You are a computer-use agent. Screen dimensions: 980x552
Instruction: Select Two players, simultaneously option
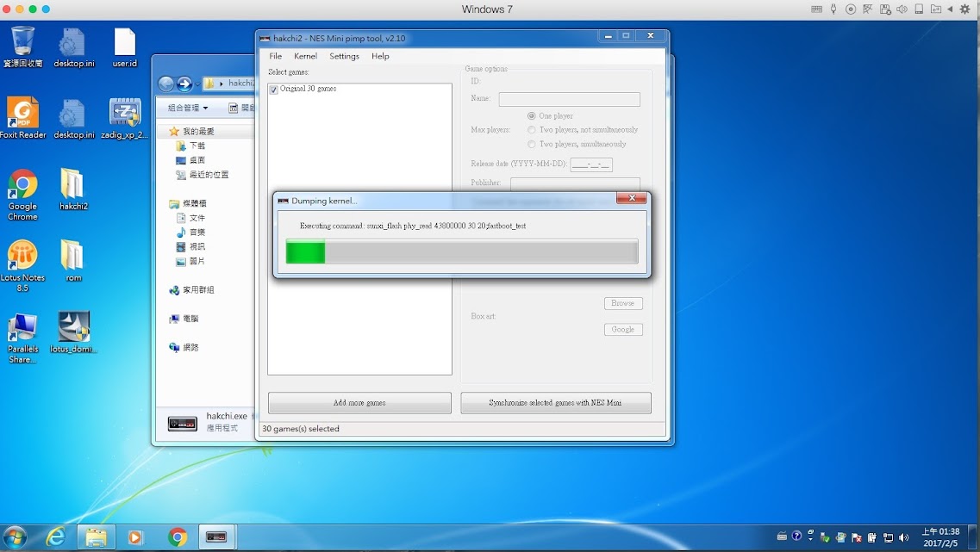531,145
